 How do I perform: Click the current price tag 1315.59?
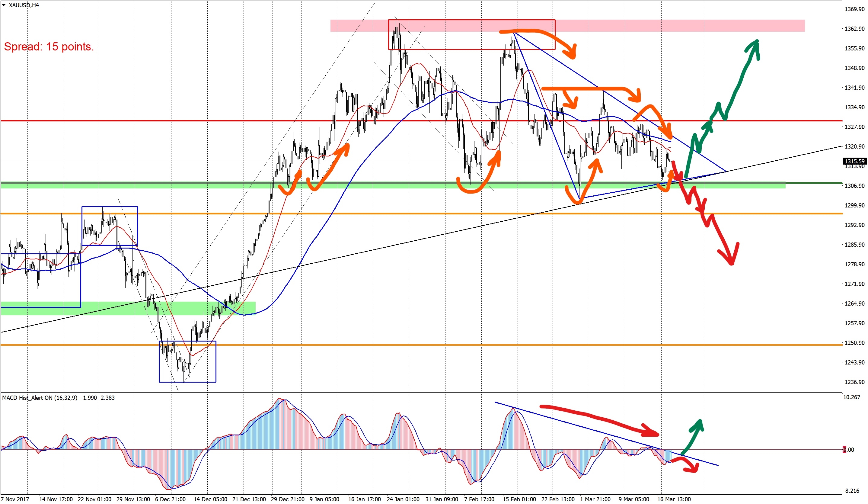[x=854, y=161]
